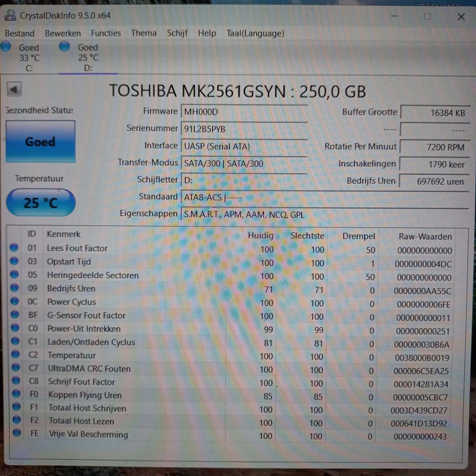Click the Firmware field MH000D

point(244,112)
